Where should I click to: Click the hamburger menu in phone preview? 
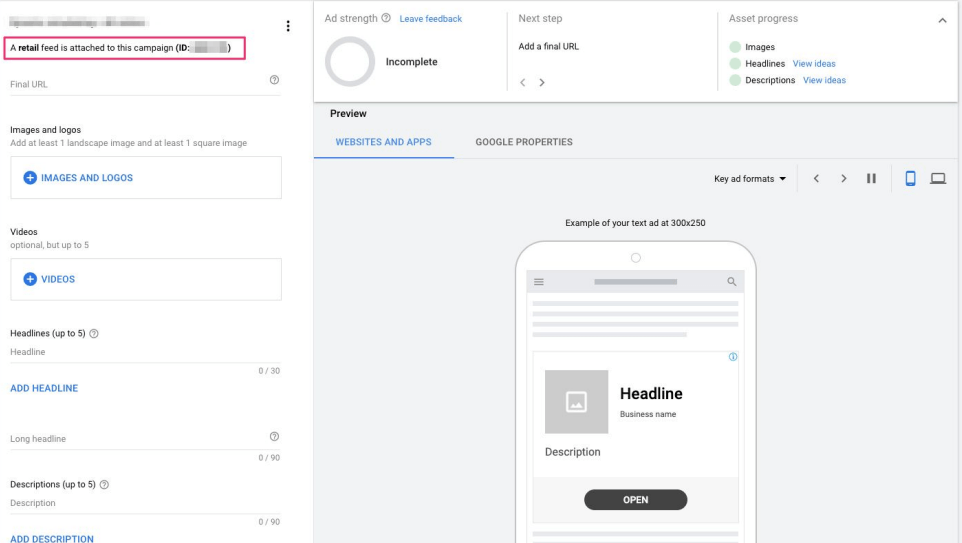point(539,282)
